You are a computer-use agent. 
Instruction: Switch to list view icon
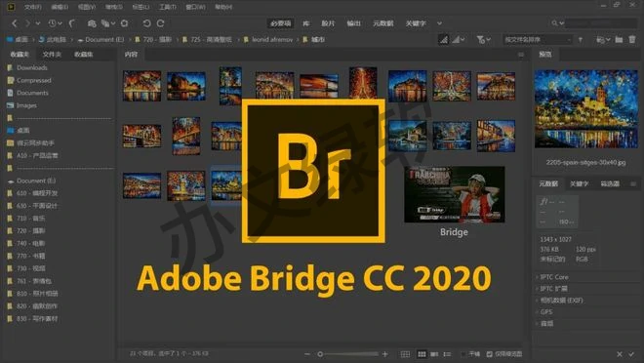click(x=447, y=354)
